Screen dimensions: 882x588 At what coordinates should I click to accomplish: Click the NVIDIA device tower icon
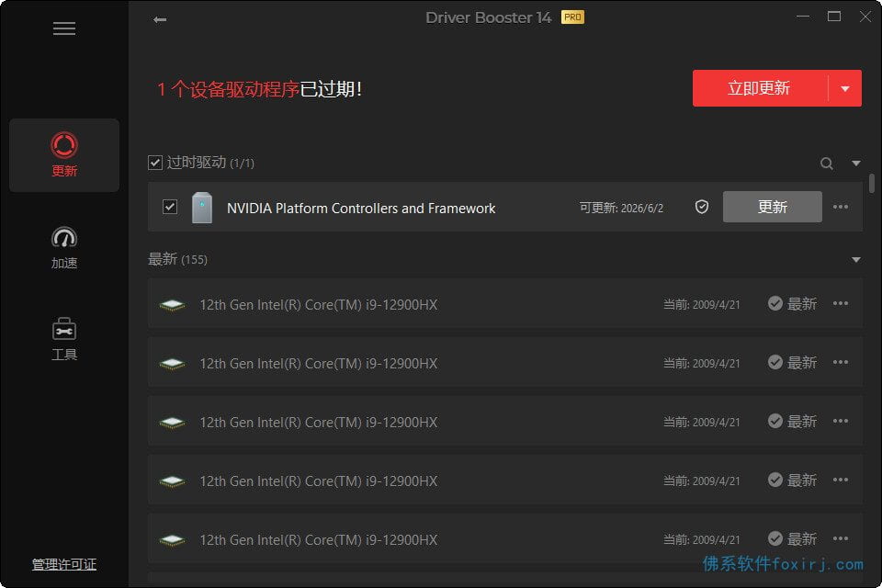(x=202, y=208)
